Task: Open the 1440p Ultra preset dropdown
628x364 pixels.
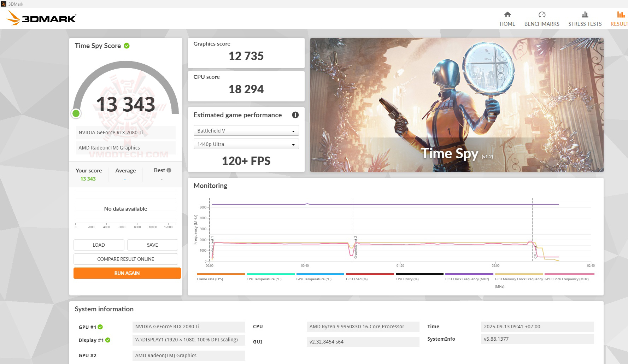Action: [x=246, y=144]
